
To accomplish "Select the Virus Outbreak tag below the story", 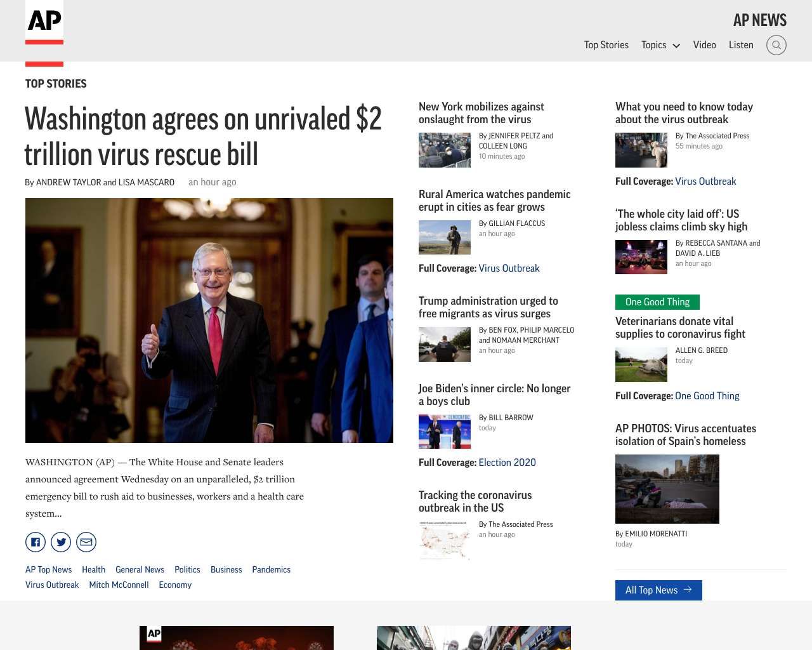I will (52, 585).
